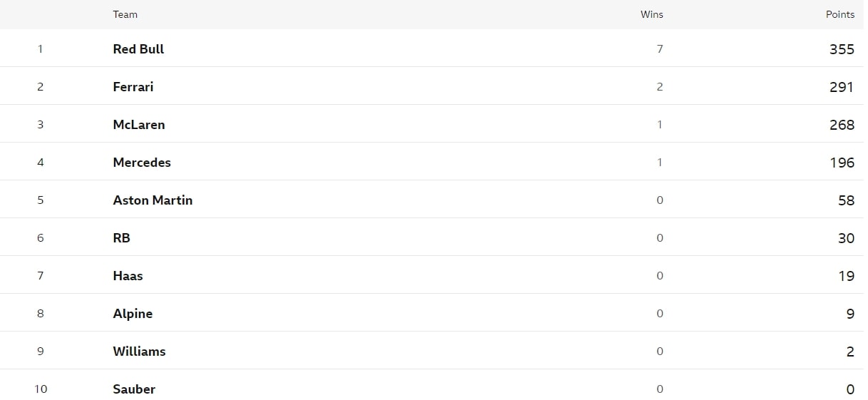Click the Alpine team name
The image size is (868, 400).
coord(133,314)
